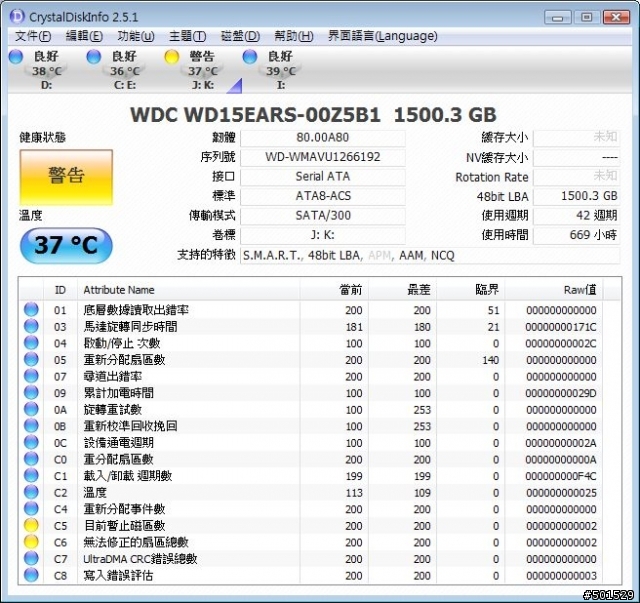Click raw value 0000000171C of attribute 03

(x=561, y=327)
